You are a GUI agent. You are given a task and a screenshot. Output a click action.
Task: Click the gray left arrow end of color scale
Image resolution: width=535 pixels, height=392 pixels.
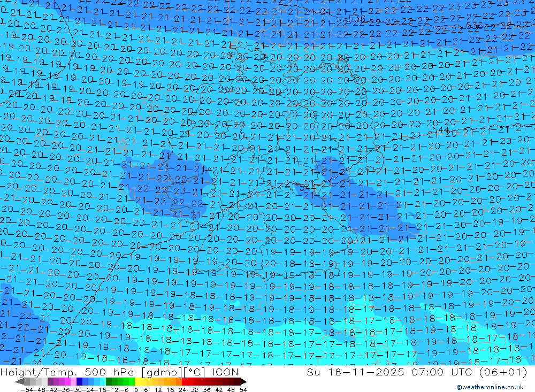(x=19, y=381)
